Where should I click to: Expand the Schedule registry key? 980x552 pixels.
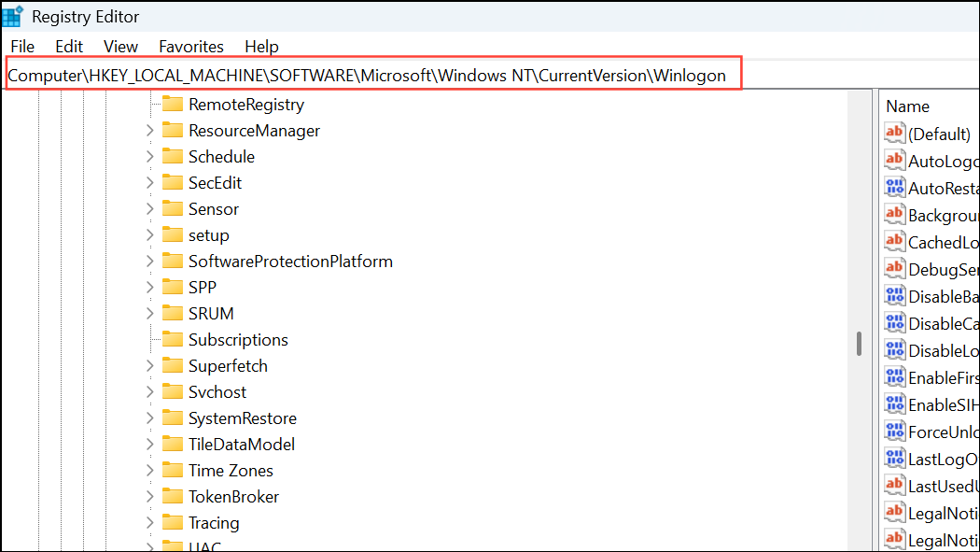click(149, 156)
